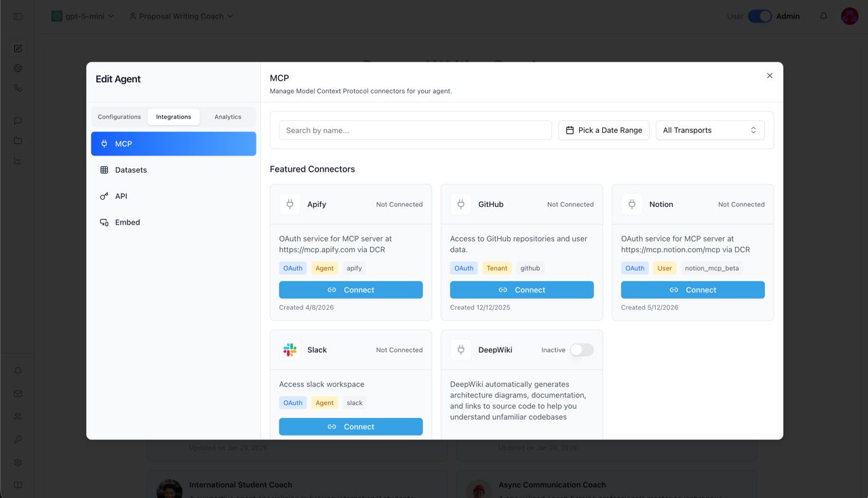The height and width of the screenshot is (498, 868).
Task: Click the Slack logo icon
Action: click(290, 350)
